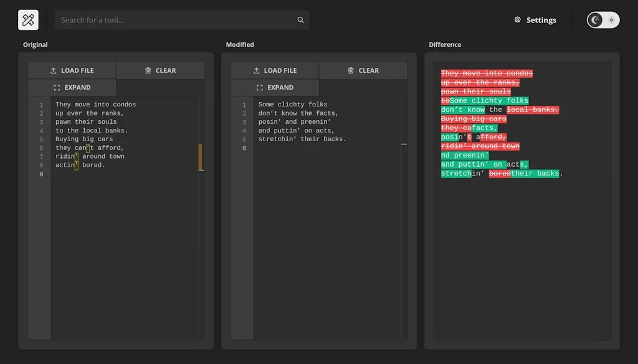Open Settings

535,20
